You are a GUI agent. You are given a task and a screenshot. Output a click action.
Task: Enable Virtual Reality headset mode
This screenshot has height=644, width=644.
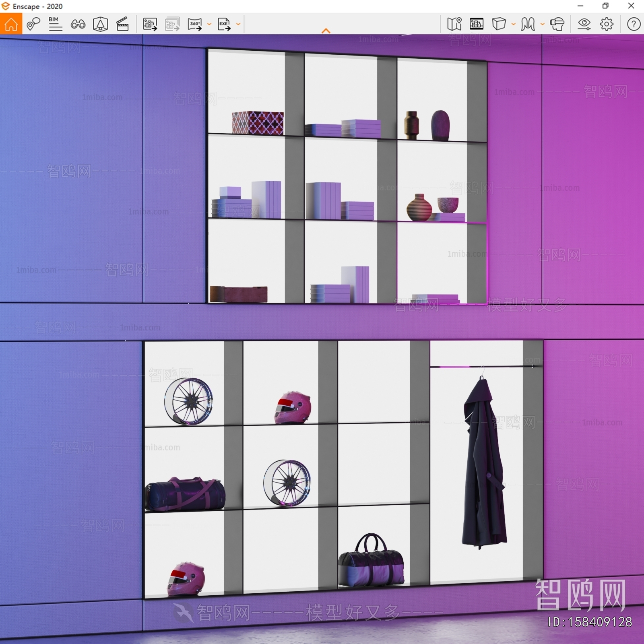tap(557, 24)
